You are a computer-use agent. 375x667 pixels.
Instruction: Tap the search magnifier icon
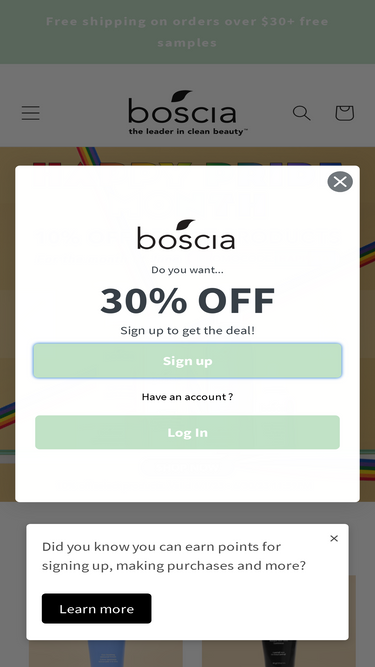[x=301, y=113]
